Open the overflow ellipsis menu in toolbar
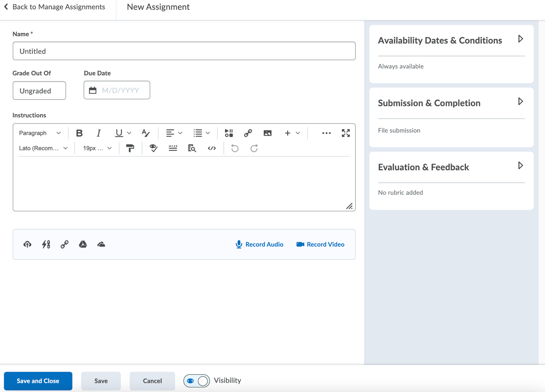The height and width of the screenshot is (392, 545). pos(326,133)
